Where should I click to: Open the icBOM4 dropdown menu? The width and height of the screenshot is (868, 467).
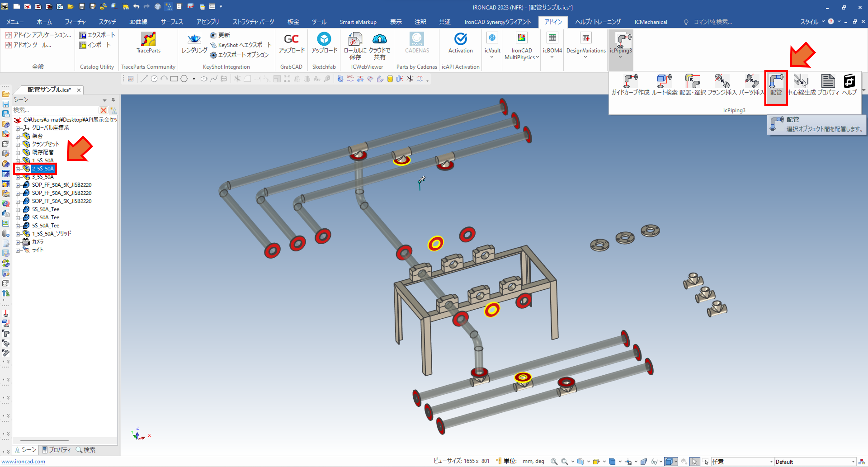point(552,57)
